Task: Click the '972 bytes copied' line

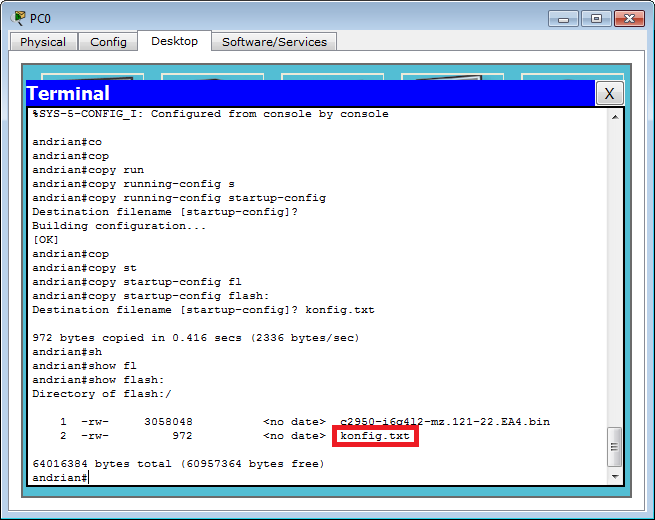Action: [x=196, y=337]
